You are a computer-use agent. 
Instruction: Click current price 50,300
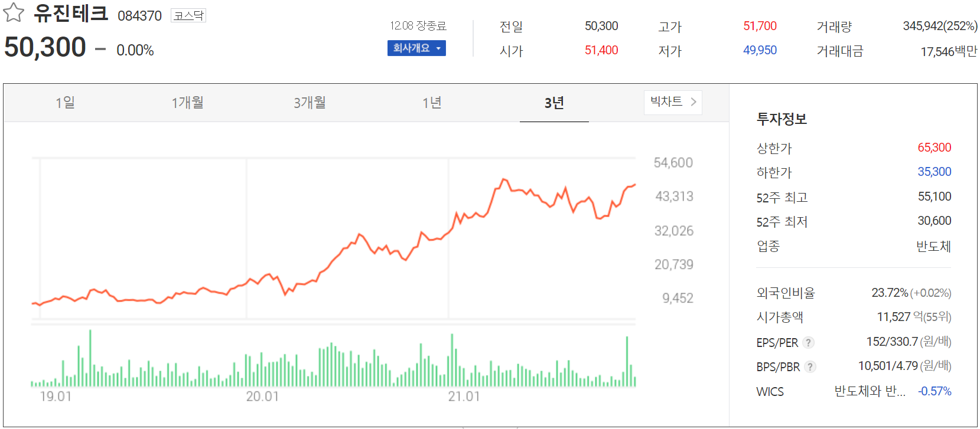[45, 47]
